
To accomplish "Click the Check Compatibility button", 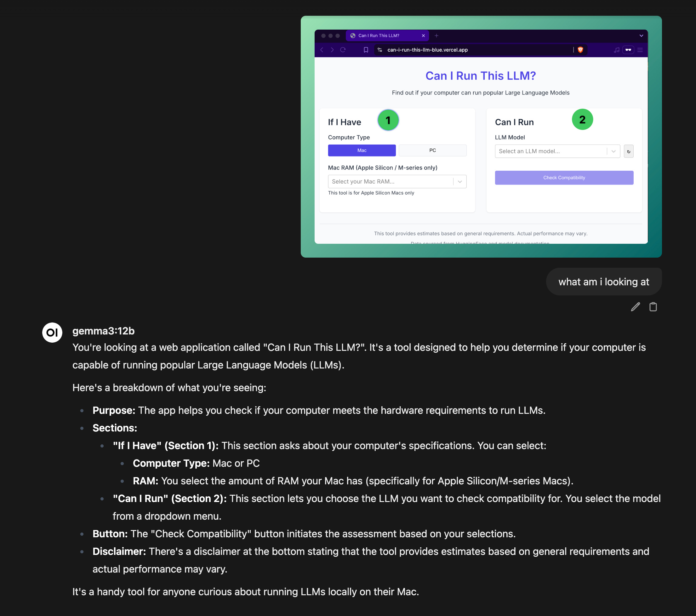I will click(x=564, y=178).
